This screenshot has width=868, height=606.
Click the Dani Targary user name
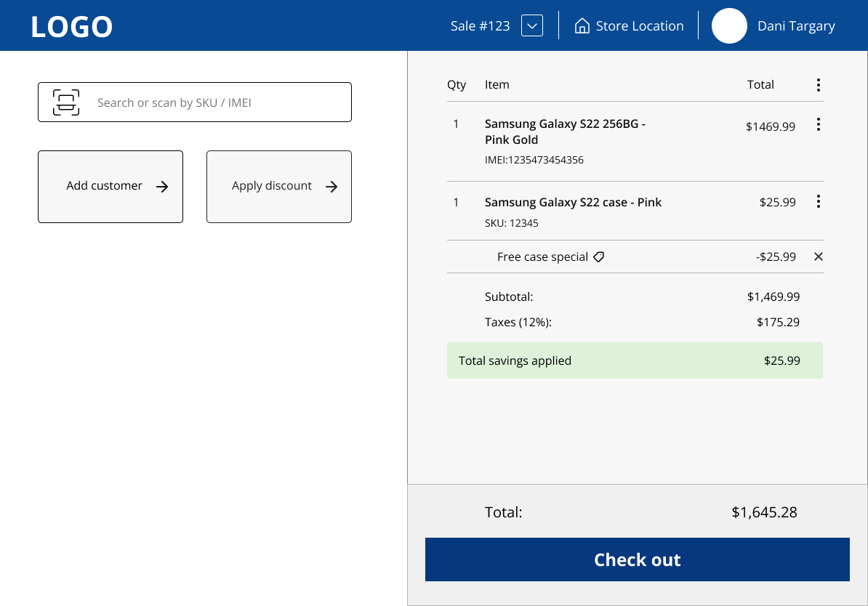[796, 26]
